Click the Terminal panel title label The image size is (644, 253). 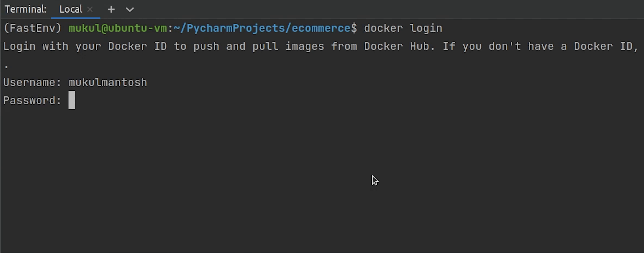click(25, 10)
